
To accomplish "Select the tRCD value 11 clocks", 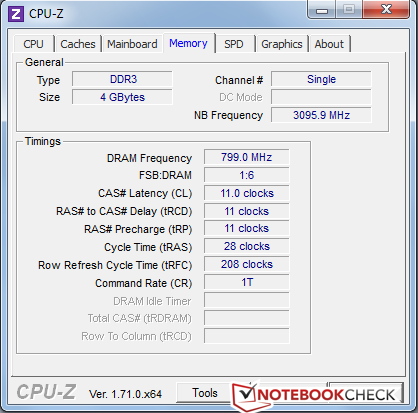I will (x=247, y=211).
